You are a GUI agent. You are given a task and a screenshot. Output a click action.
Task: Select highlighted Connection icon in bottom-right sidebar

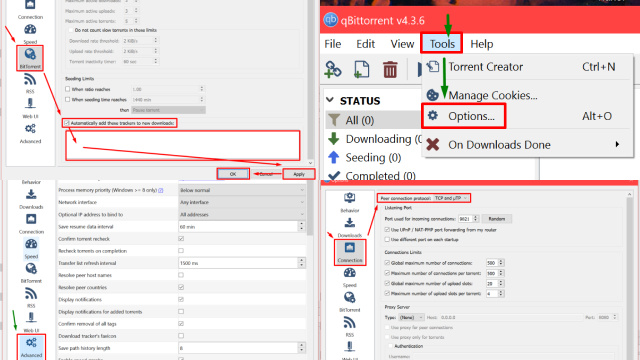(x=349, y=248)
